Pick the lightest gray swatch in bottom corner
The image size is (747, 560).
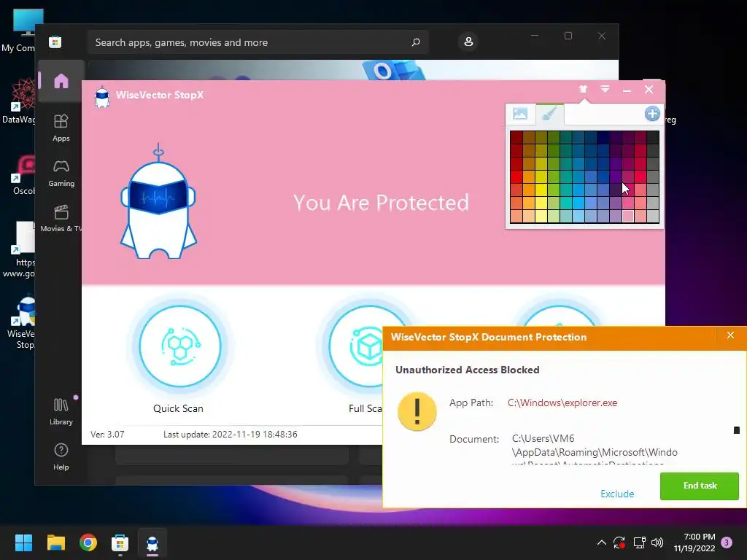(x=653, y=216)
